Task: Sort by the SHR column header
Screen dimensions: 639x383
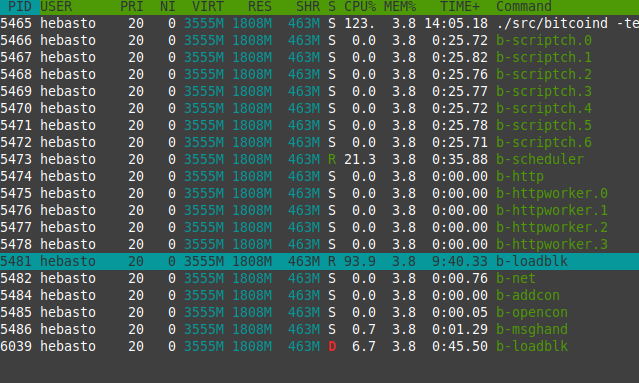Action: pyautogui.click(x=308, y=7)
